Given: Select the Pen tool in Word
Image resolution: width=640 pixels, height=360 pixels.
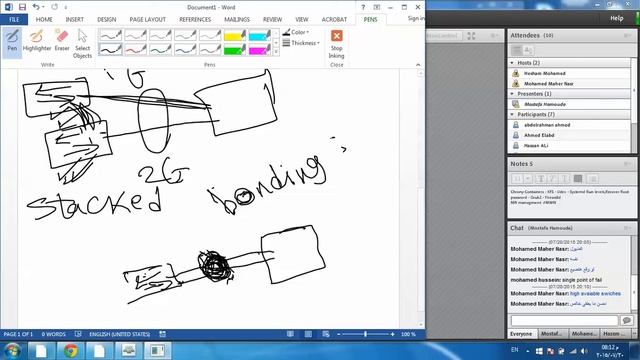Looking at the screenshot, I should [12, 41].
